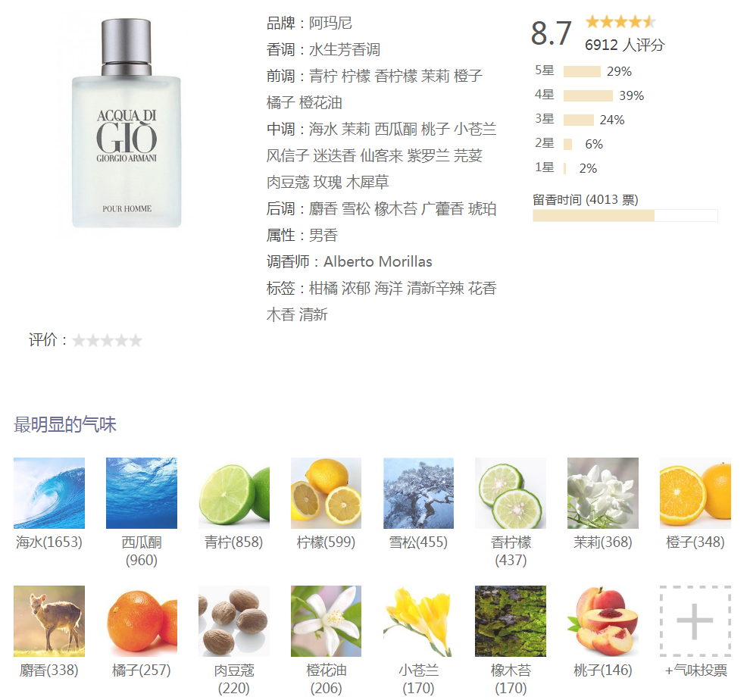The width and height of the screenshot is (750, 700).
Task: Open the 青柠 lime scent image
Action: pos(234,493)
